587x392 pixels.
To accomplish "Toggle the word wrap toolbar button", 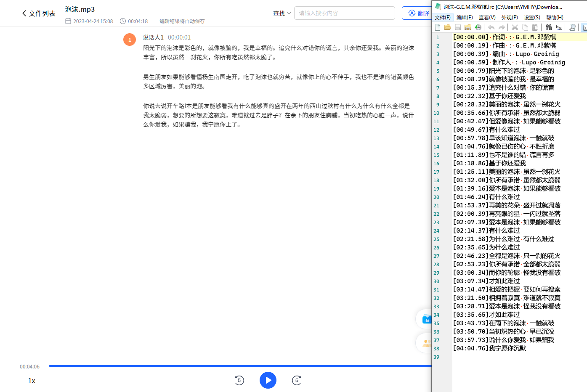I will 584,27.
